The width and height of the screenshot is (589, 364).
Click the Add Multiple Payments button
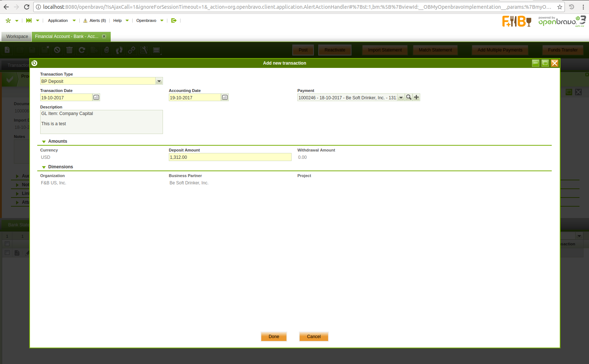coord(500,50)
